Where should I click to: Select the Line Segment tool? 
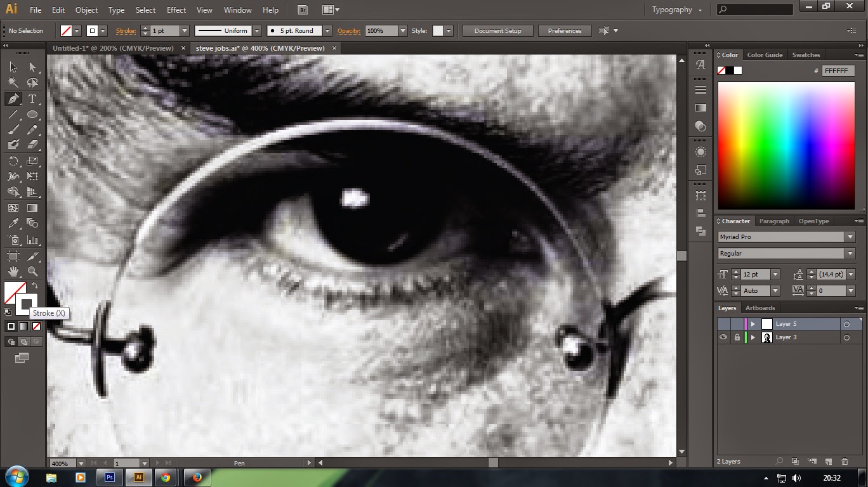[x=13, y=114]
